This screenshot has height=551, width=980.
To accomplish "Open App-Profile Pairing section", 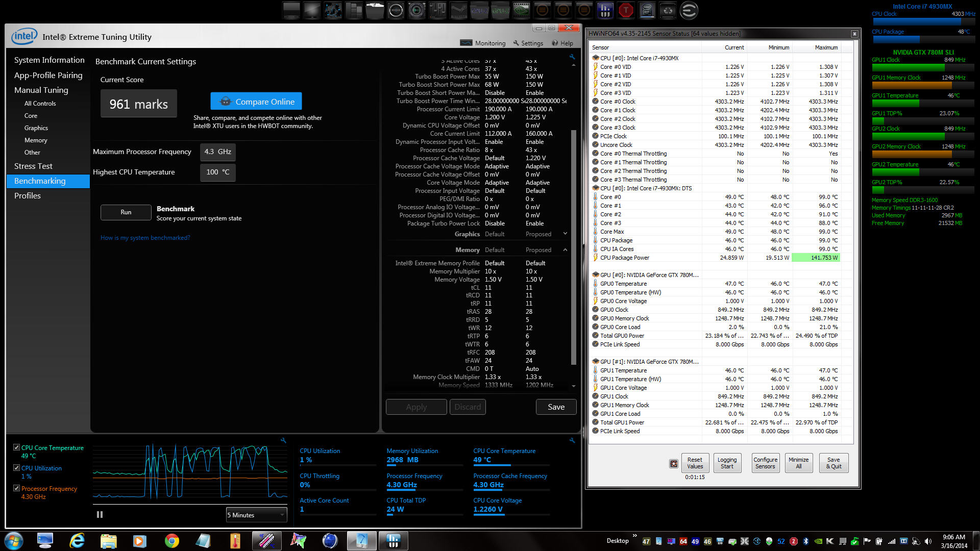I will coord(48,75).
